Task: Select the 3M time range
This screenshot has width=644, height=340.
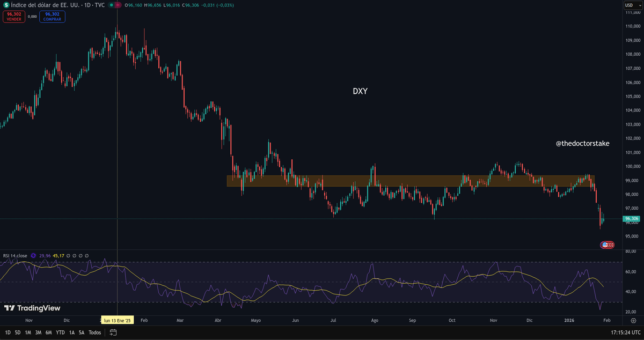Action: (38, 332)
